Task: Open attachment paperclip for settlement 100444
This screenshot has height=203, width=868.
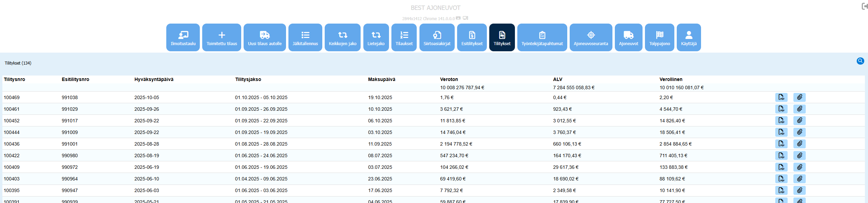Action: coord(799,132)
